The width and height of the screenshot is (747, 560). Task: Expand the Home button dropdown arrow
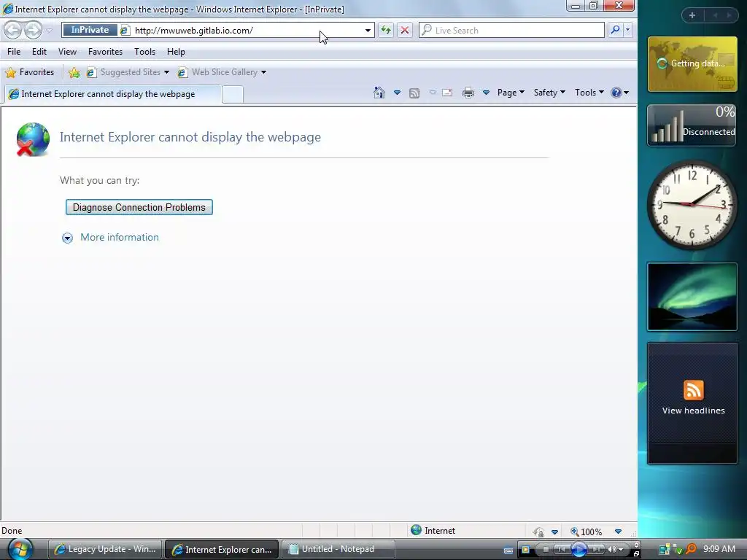tap(397, 93)
